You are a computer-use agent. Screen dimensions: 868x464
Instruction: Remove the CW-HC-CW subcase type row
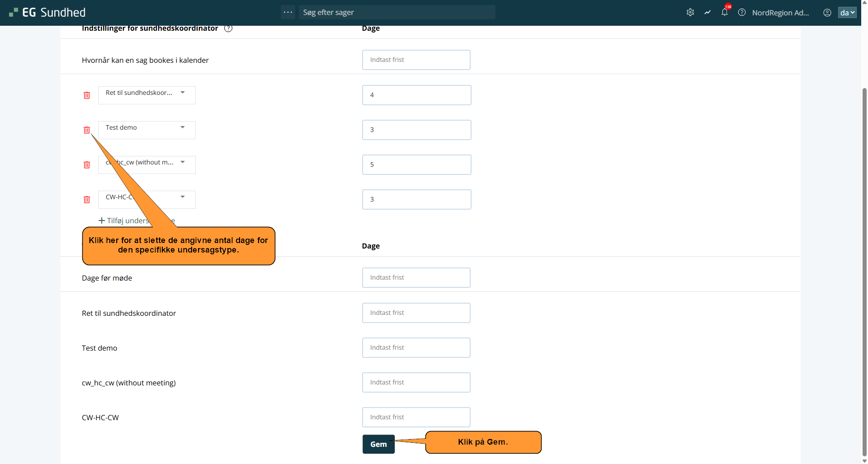coord(87,200)
